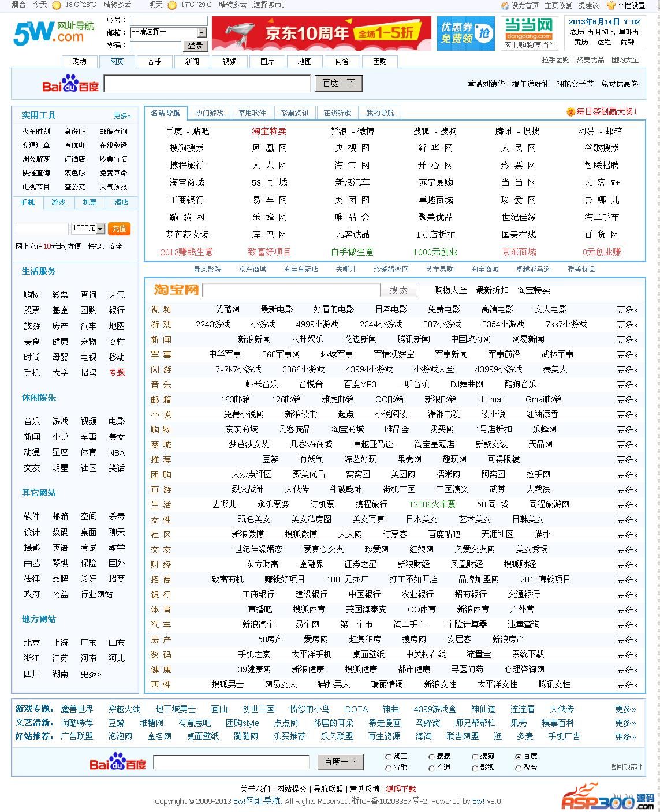Switch to the 酒店 recharge tab
The width and height of the screenshot is (660, 812).
pyautogui.click(x=121, y=203)
